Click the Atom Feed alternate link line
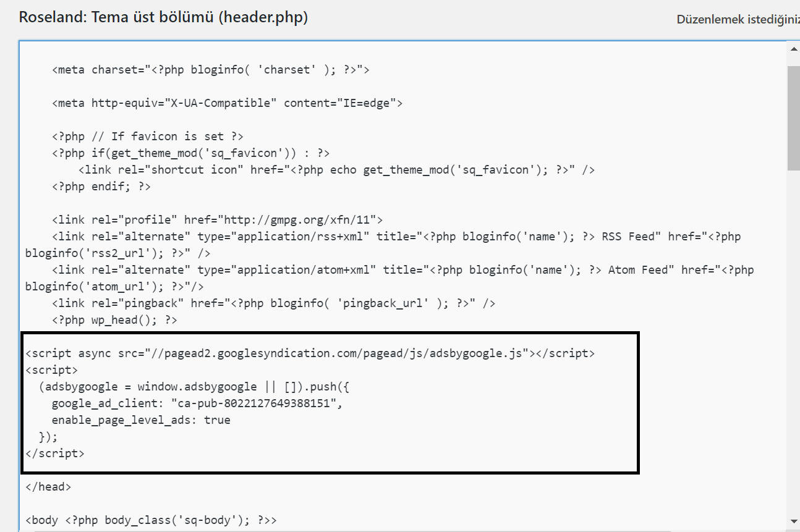 (x=402, y=270)
